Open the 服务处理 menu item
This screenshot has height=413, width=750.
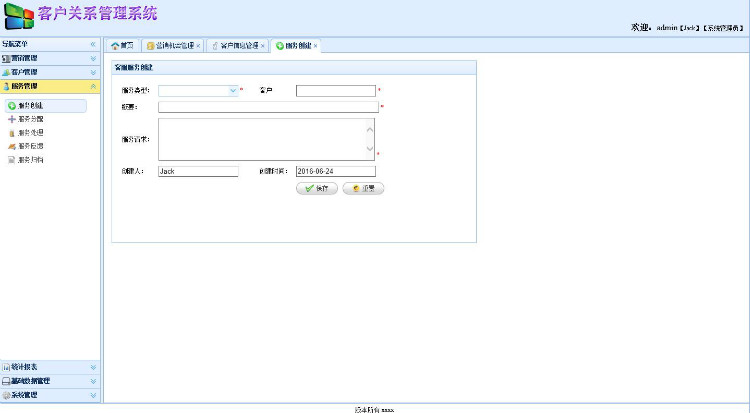tap(26, 133)
